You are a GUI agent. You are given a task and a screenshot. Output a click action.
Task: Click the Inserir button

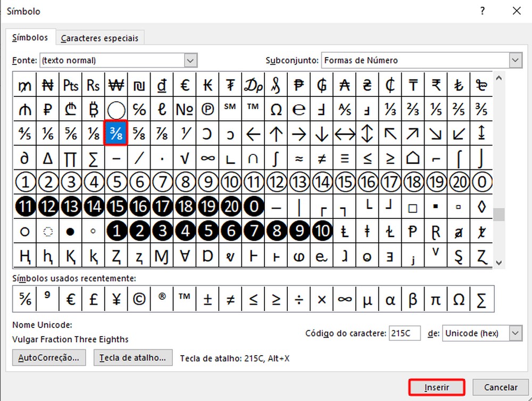click(437, 387)
